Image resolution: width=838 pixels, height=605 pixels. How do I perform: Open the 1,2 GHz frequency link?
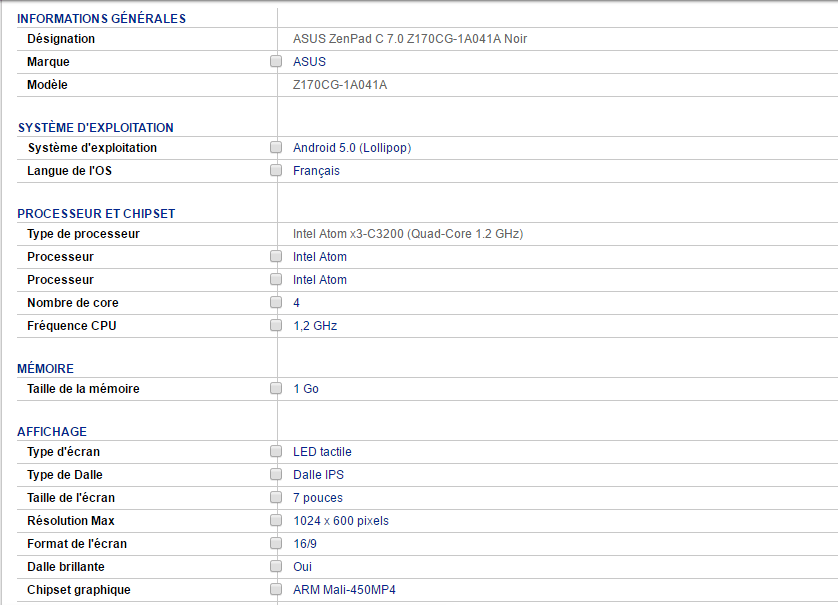pos(315,326)
